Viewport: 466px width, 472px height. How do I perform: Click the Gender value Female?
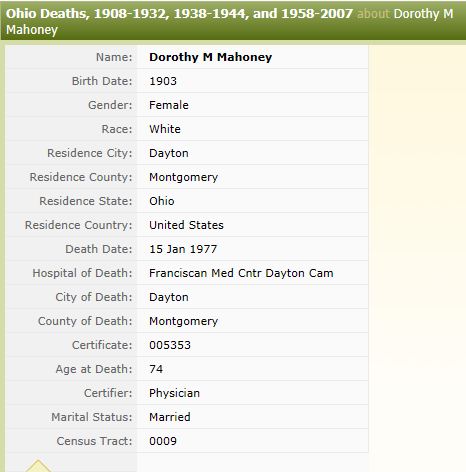169,105
